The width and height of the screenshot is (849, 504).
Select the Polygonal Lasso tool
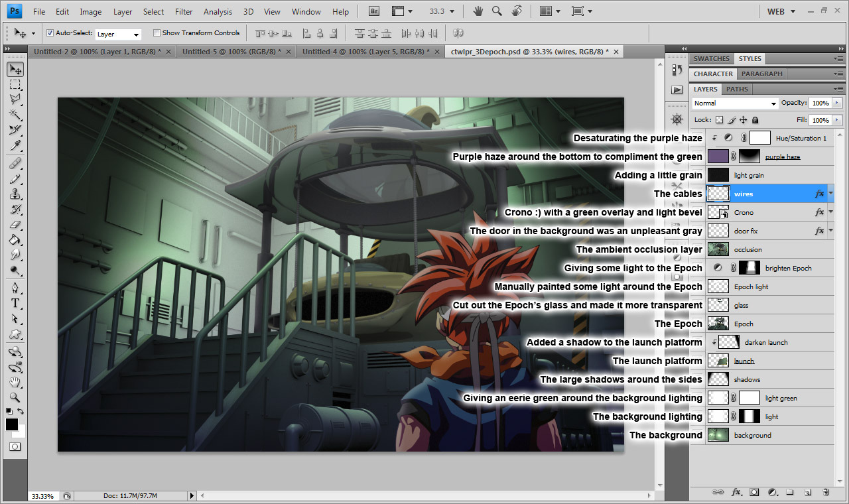15,99
